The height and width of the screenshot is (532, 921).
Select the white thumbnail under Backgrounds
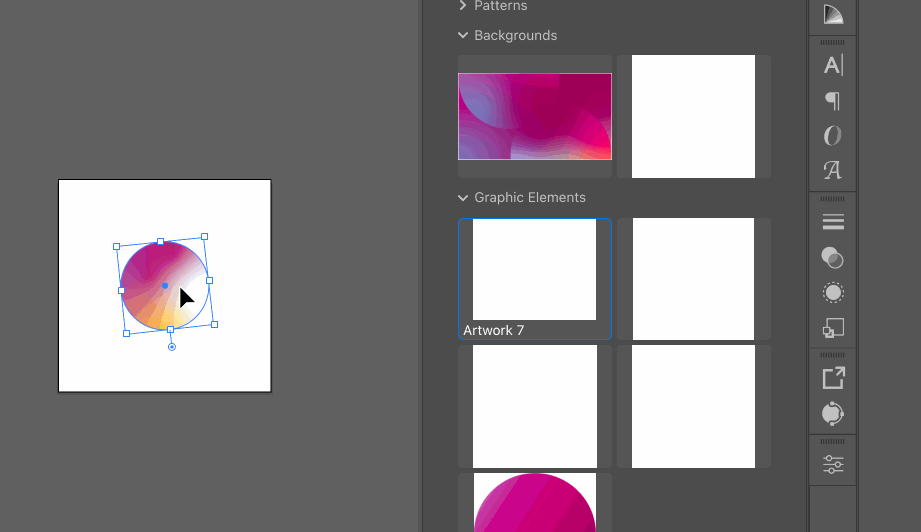point(693,116)
